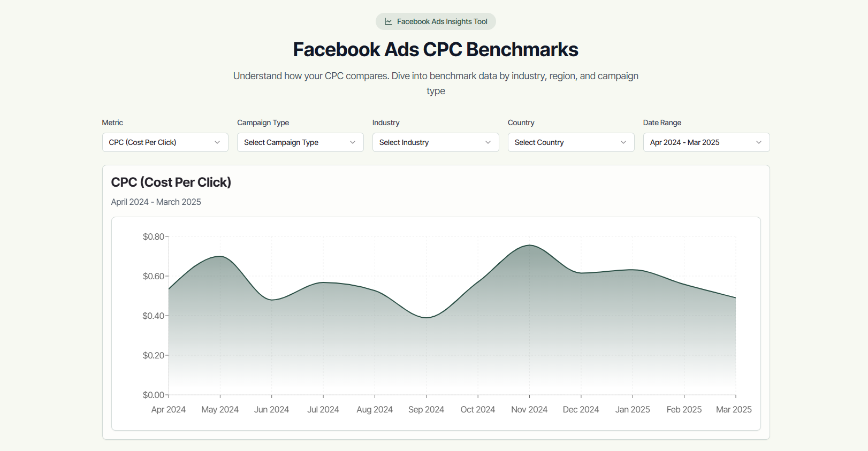
Task: Click the Mar 2025 x-axis label
Action: coord(734,409)
